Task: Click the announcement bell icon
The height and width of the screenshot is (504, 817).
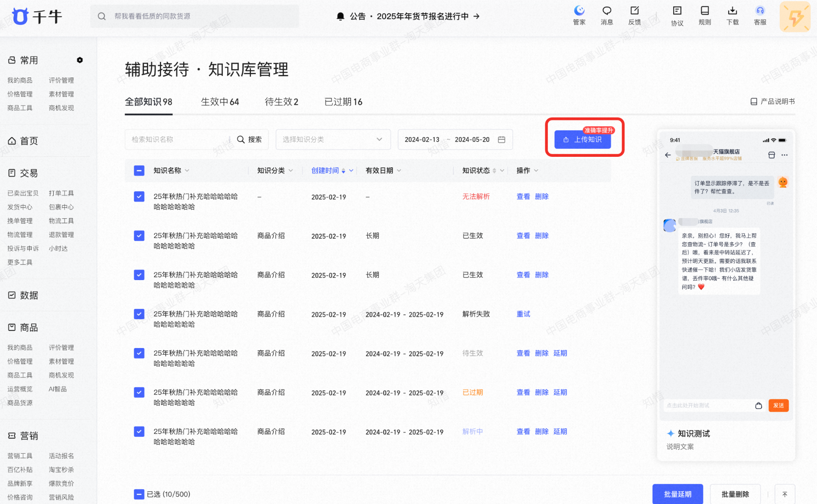Action: [x=340, y=16]
